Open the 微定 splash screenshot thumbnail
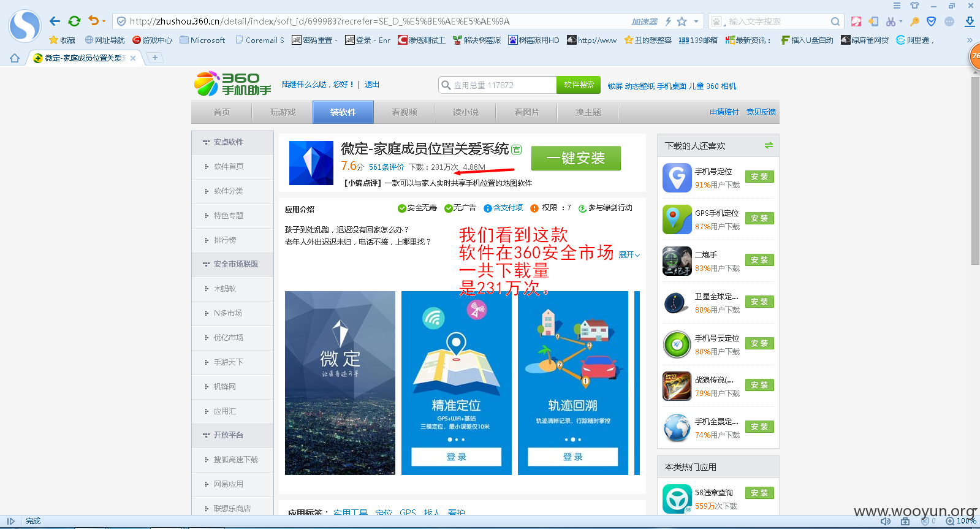This screenshot has height=529, width=980. pyautogui.click(x=340, y=383)
